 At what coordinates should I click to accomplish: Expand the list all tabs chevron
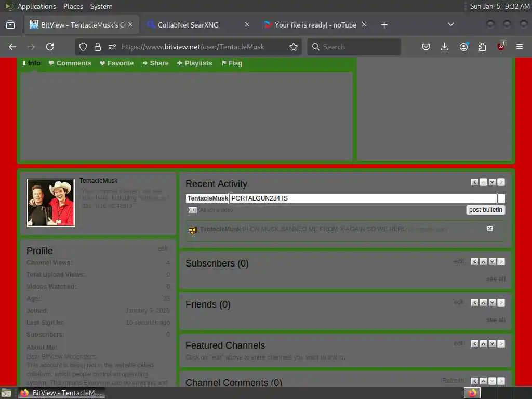[451, 24]
